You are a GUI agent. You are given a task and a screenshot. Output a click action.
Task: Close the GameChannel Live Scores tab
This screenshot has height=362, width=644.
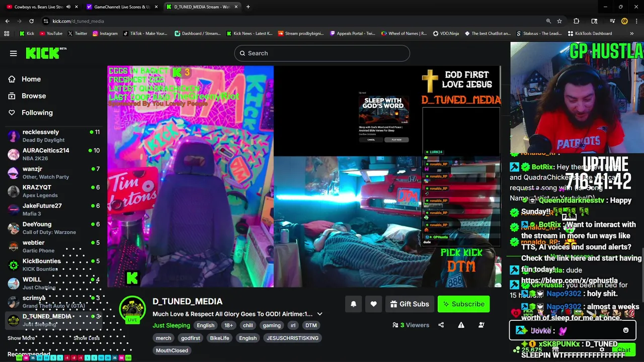click(x=156, y=7)
